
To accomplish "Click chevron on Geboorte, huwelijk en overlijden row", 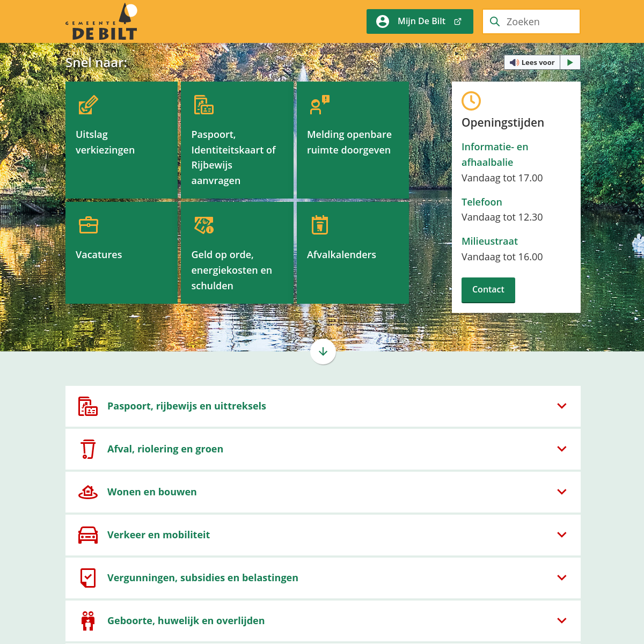I will pyautogui.click(x=562, y=621).
